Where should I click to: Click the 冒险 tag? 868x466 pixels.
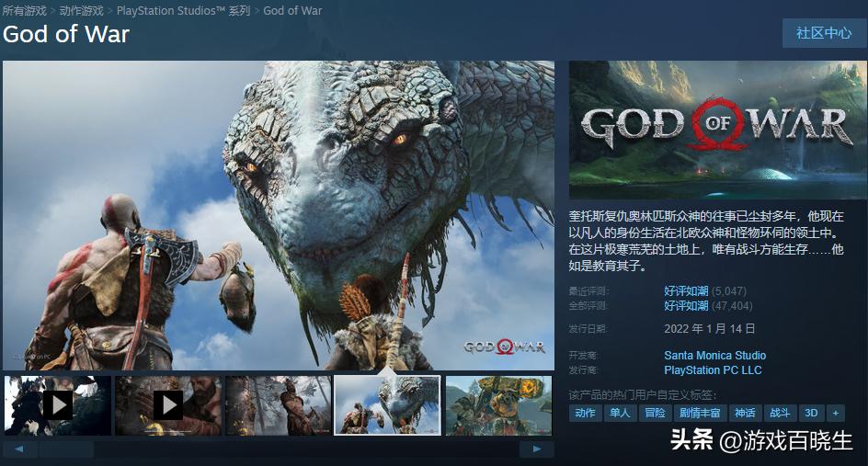click(x=655, y=413)
